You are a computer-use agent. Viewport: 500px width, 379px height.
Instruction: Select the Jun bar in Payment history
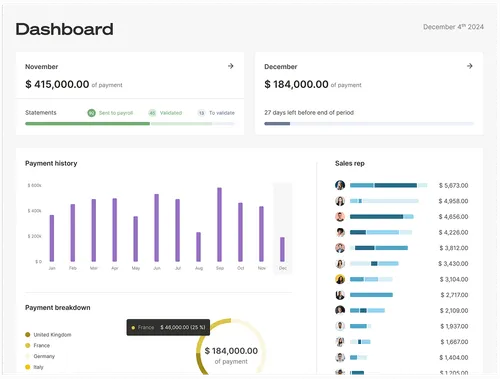coord(157,228)
